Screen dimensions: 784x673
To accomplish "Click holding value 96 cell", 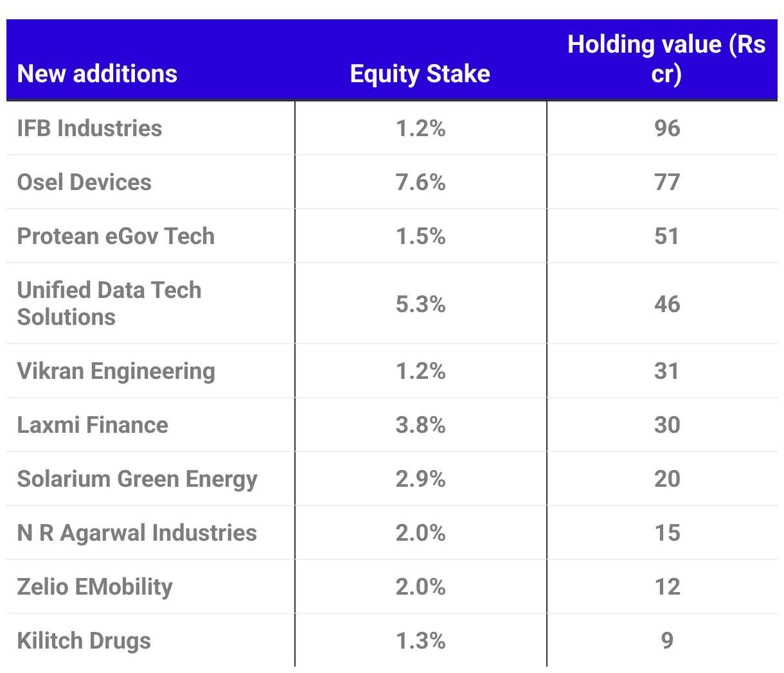I will [667, 128].
